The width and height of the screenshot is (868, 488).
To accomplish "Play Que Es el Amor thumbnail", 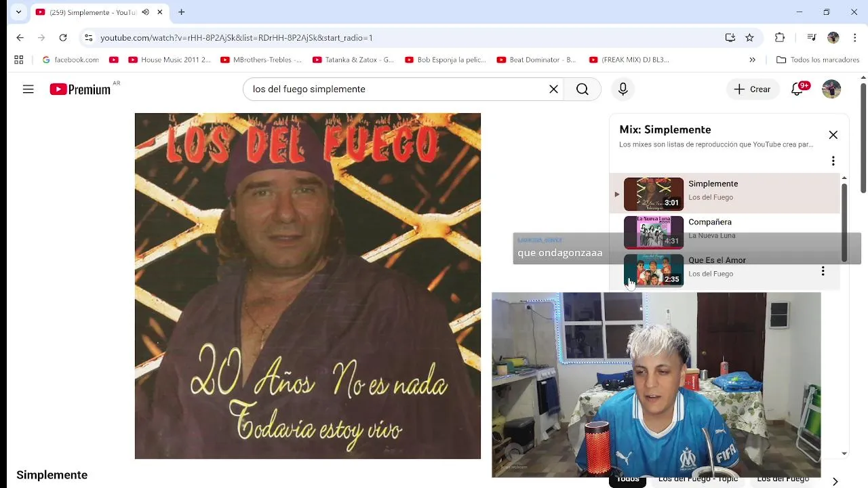I will click(654, 270).
